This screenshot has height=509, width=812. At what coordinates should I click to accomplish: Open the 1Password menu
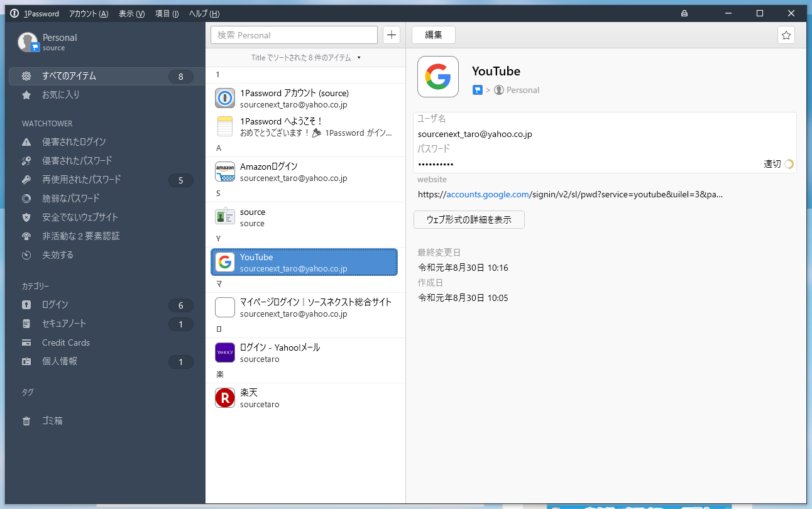pyautogui.click(x=41, y=13)
